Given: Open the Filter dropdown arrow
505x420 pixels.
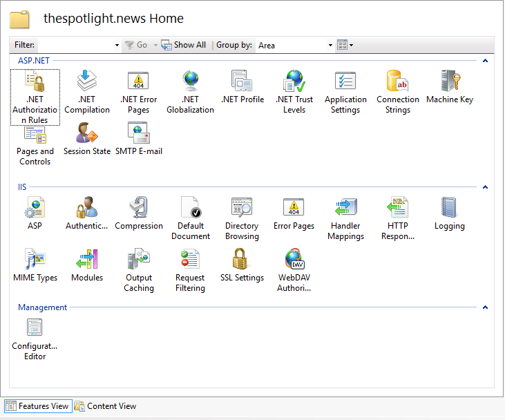Looking at the screenshot, I should 117,45.
